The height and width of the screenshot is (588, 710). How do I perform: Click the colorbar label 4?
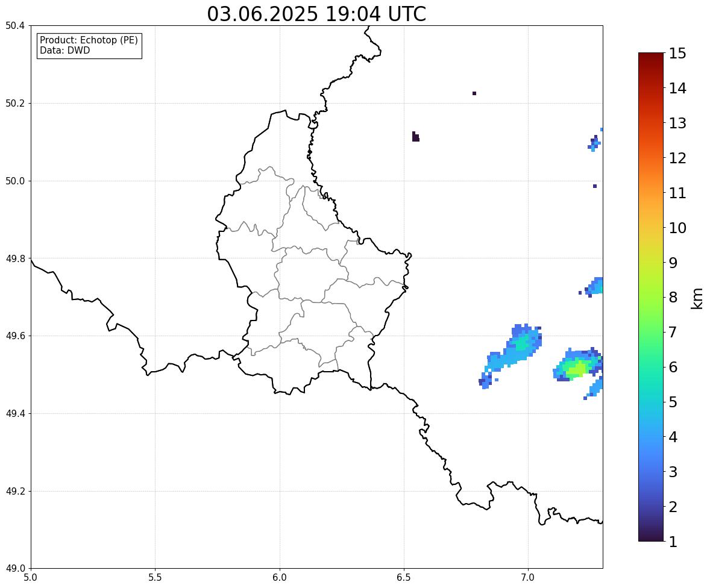[x=673, y=437]
